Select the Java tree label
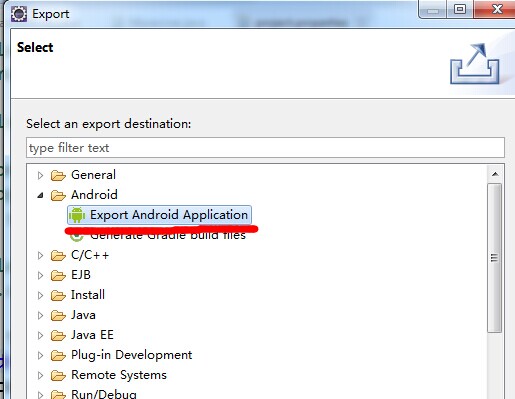 83,315
